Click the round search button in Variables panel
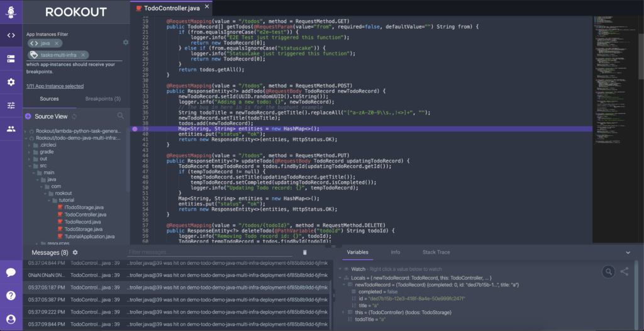Viewport: 644px width, 331px height. point(608,271)
